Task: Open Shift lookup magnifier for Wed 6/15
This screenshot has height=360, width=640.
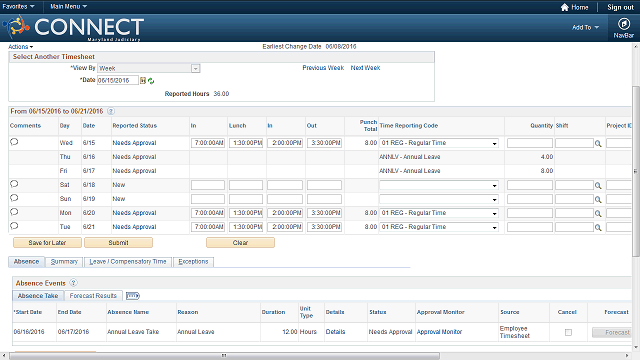Action: (598, 144)
